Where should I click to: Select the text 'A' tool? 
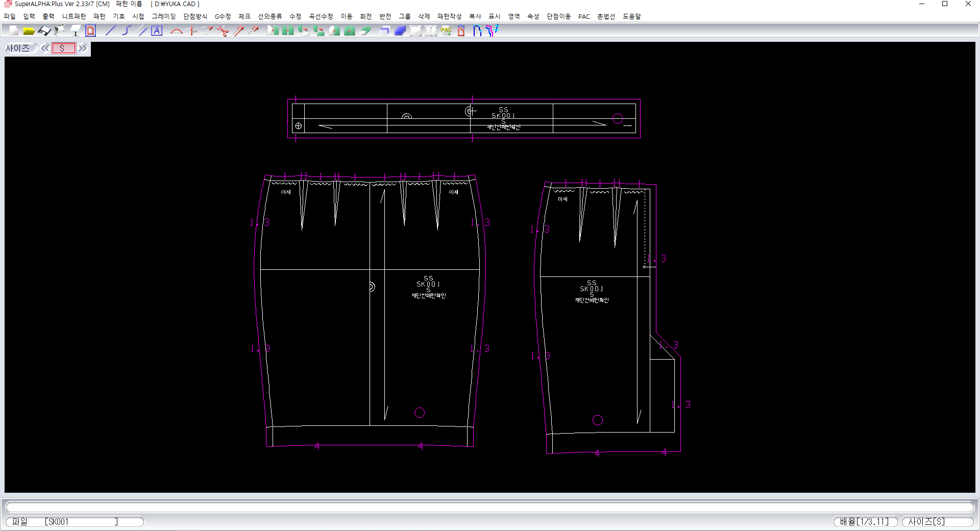pos(157,31)
